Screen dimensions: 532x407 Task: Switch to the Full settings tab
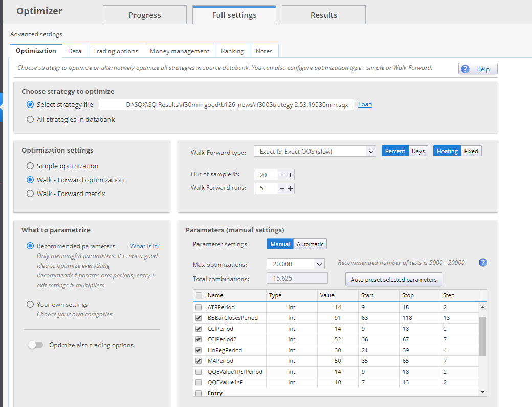234,15
